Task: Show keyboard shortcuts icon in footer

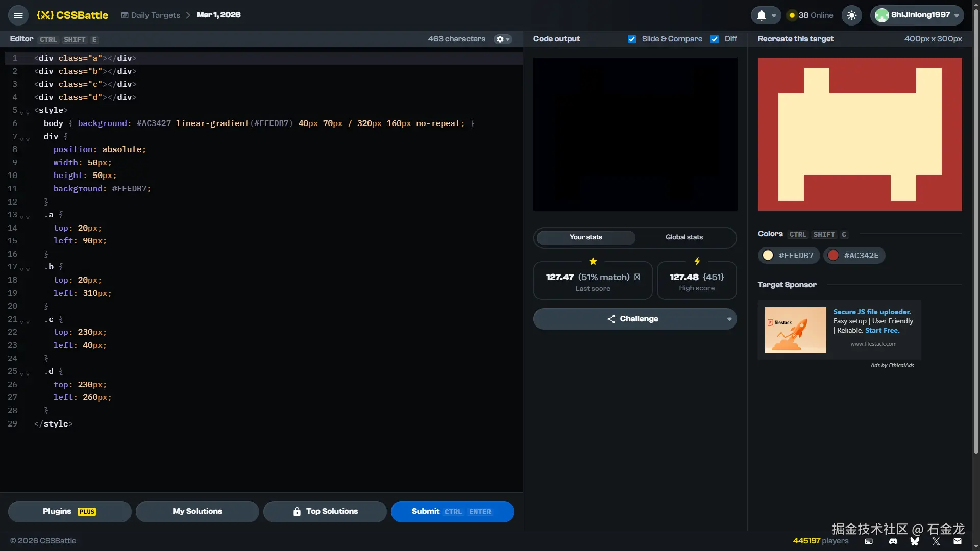Action: tap(869, 541)
